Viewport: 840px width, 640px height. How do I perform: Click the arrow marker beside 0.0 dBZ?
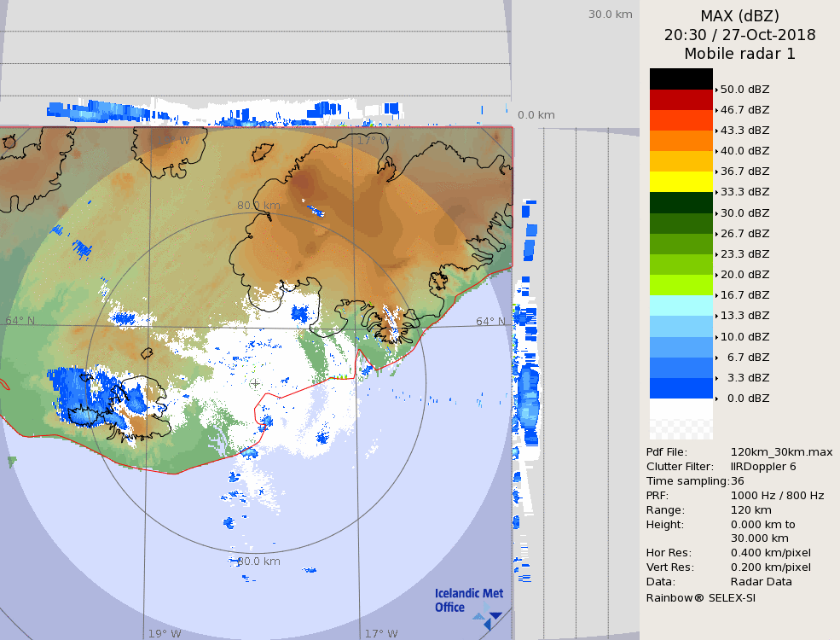pos(716,399)
